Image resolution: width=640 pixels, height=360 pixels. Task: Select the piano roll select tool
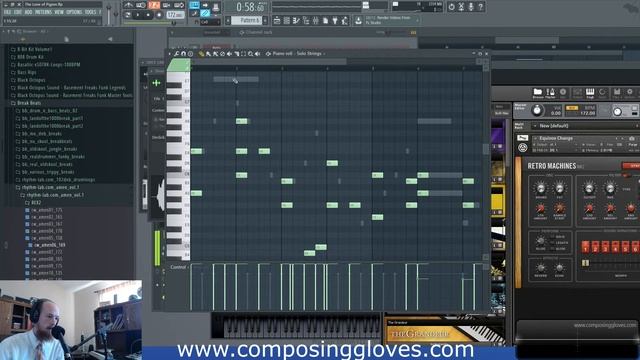tap(243, 53)
